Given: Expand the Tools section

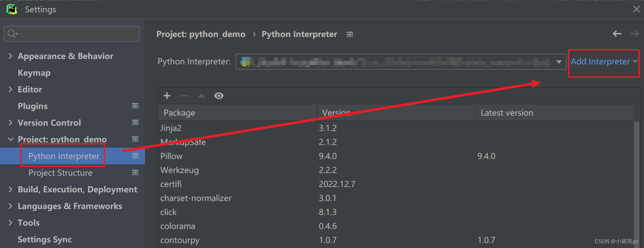Looking at the screenshot, I should coord(10,223).
